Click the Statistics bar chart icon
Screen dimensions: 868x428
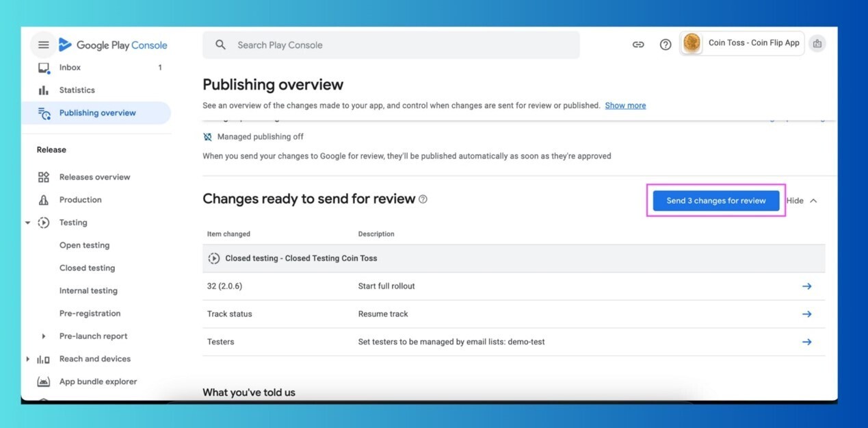click(44, 90)
